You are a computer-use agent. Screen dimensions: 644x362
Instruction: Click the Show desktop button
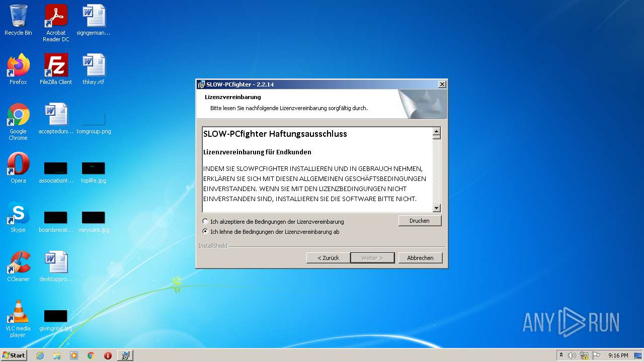click(x=638, y=355)
